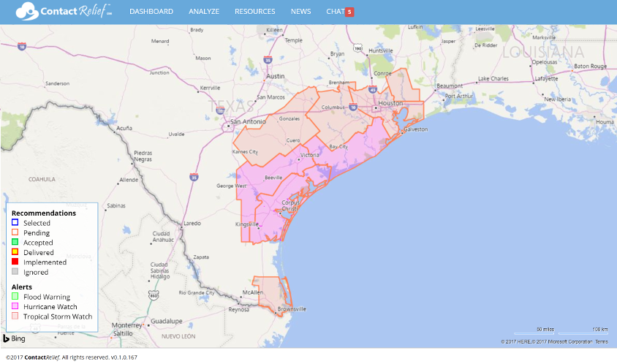Image resolution: width=617 pixels, height=364 pixels.
Task: Click the red chat notification badge
Action: (349, 12)
